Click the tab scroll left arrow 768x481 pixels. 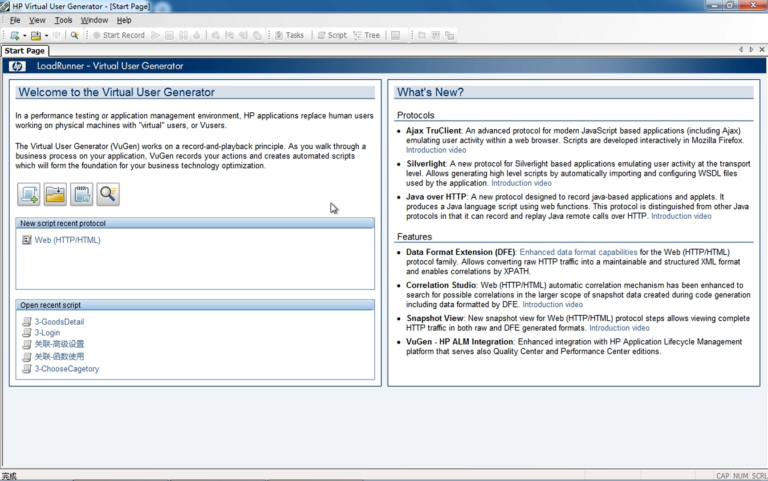click(x=741, y=49)
